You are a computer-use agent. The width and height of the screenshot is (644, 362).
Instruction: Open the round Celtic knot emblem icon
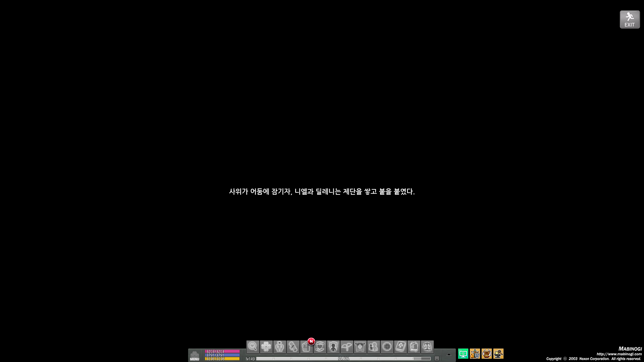387,347
